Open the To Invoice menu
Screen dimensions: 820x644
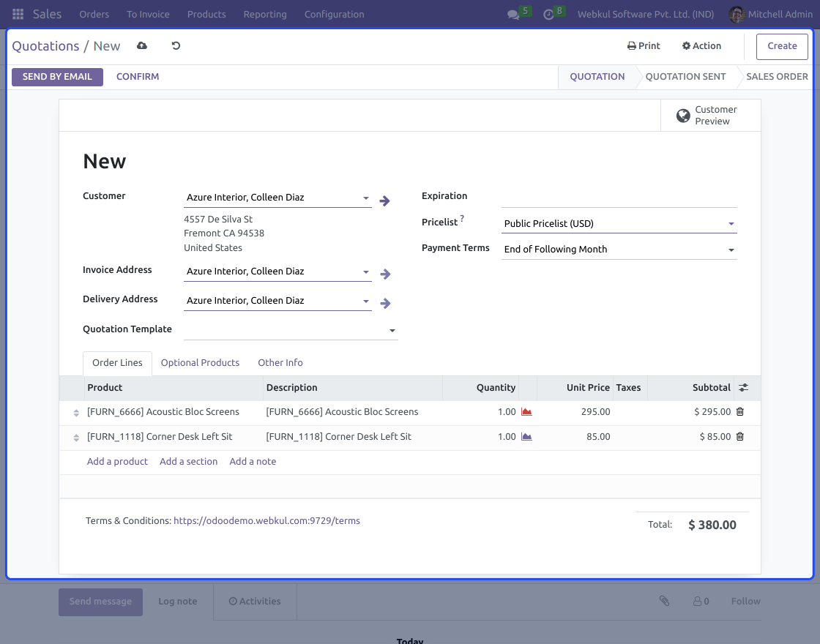[x=148, y=15]
